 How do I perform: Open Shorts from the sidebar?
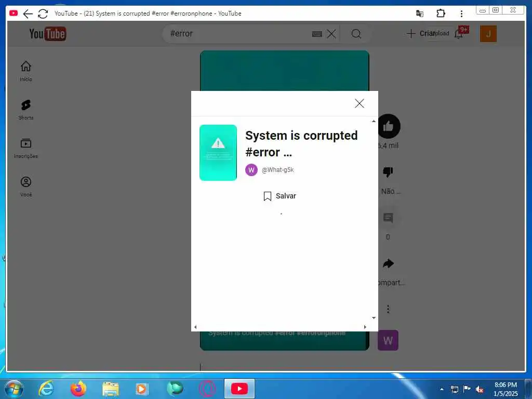point(26,110)
